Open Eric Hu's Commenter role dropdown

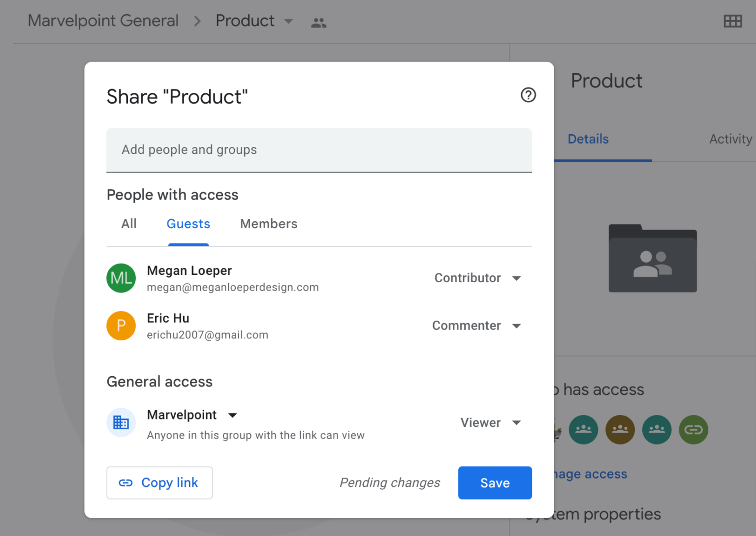pyautogui.click(x=476, y=326)
